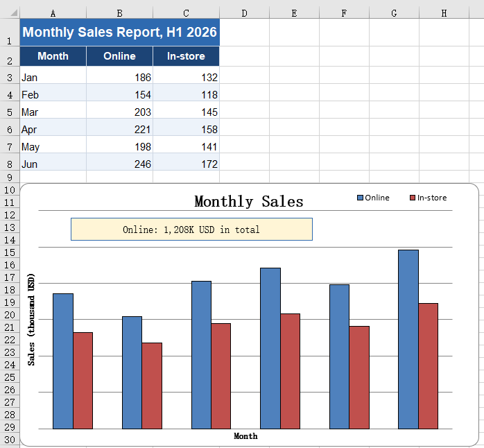The height and width of the screenshot is (448, 484).
Task: Click the select-all corner triangle
Action: (14, 13)
